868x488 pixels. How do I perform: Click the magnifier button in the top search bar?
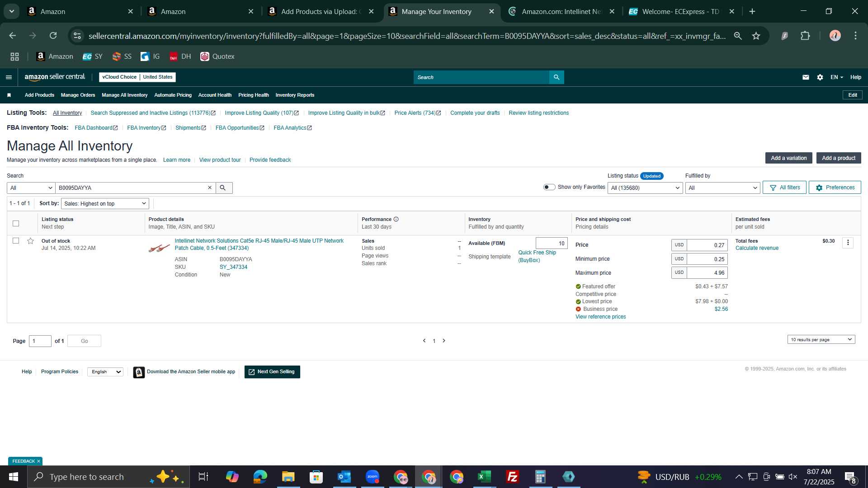pyautogui.click(x=557, y=77)
